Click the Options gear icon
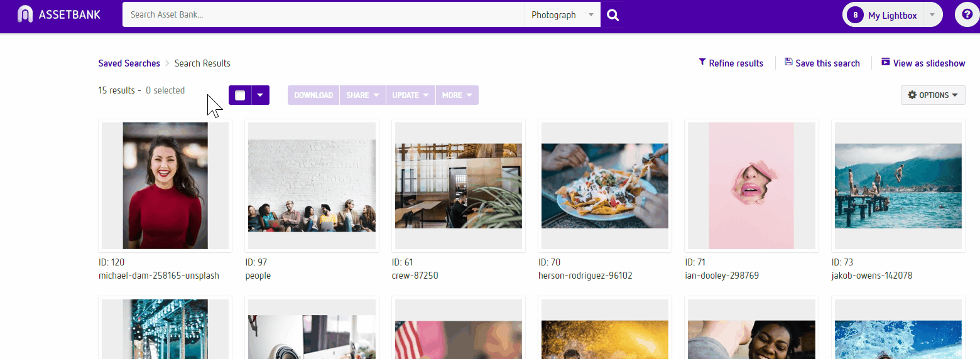This screenshot has height=359, width=980. coord(912,95)
